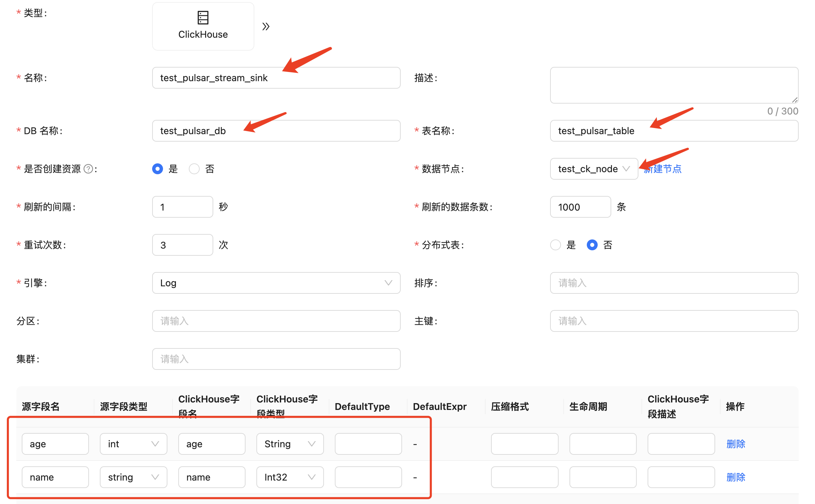The image size is (815, 504).
Task: Click ClickHouse字段描述 input in age row
Action: pyautogui.click(x=681, y=444)
